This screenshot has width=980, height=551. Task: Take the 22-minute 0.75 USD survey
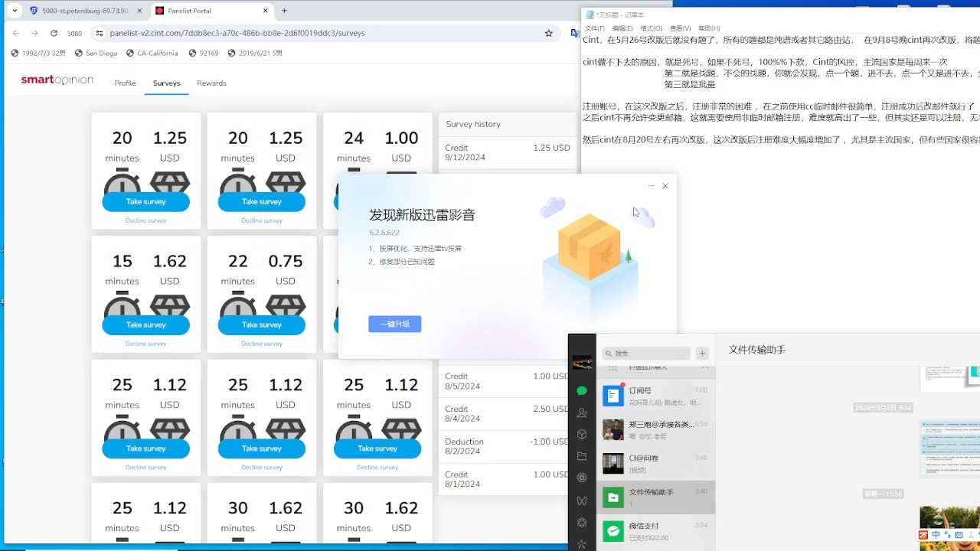pos(261,324)
